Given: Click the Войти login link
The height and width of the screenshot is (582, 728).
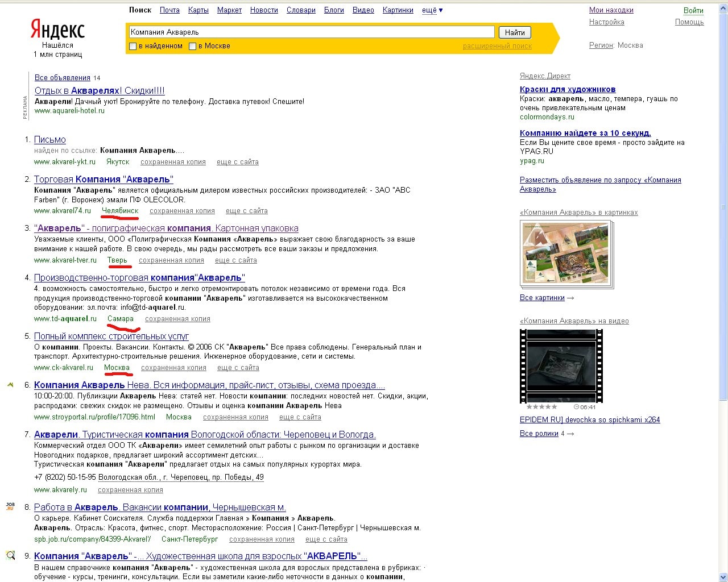Looking at the screenshot, I should 693,10.
